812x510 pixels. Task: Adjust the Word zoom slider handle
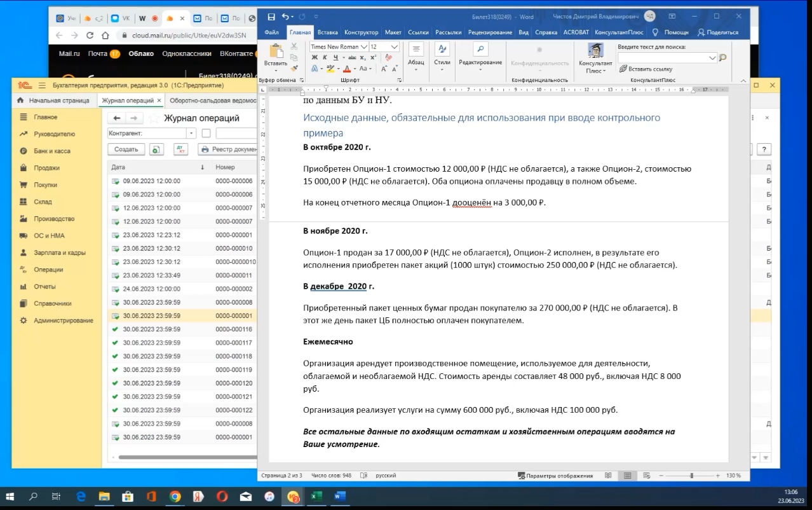[691, 476]
